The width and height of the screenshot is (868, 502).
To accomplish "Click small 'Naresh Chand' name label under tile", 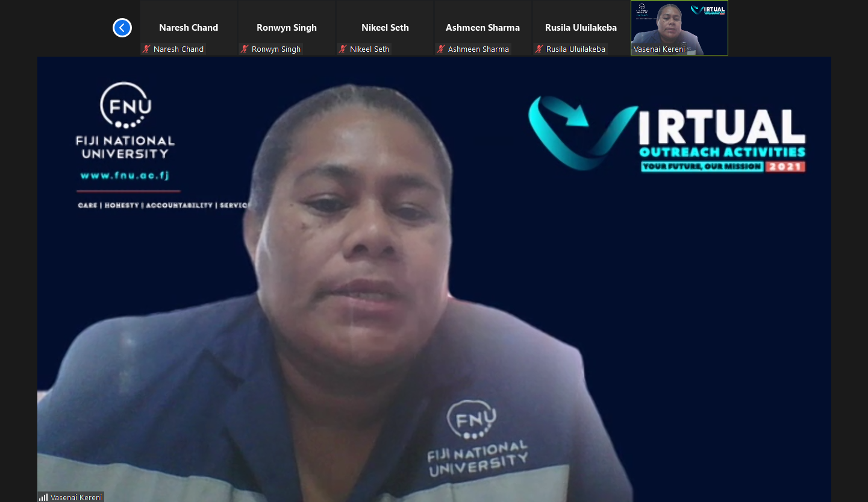I will pyautogui.click(x=178, y=49).
